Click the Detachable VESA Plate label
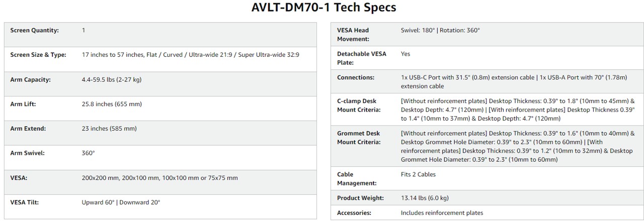Image resolution: width=644 pixels, height=221 pixels. pyautogui.click(x=362, y=58)
